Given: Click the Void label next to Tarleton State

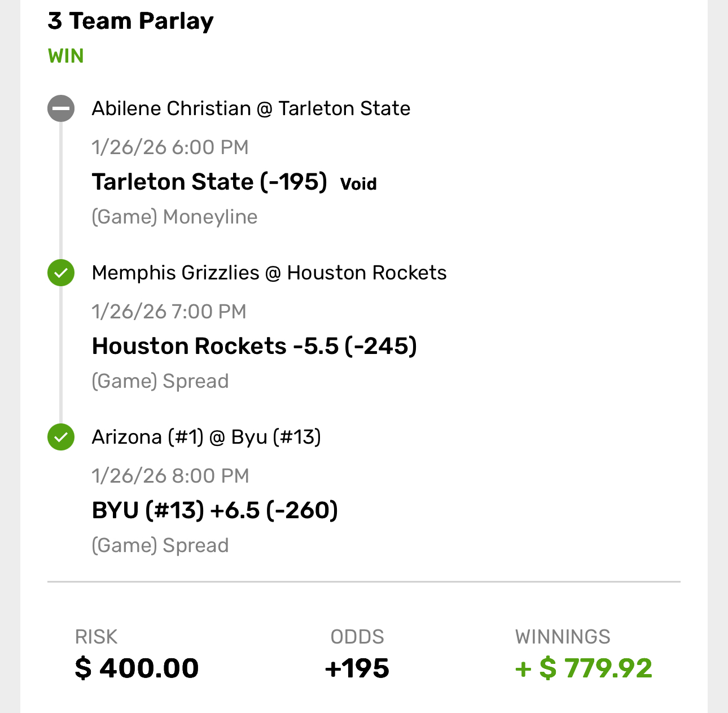Looking at the screenshot, I should pos(358,184).
